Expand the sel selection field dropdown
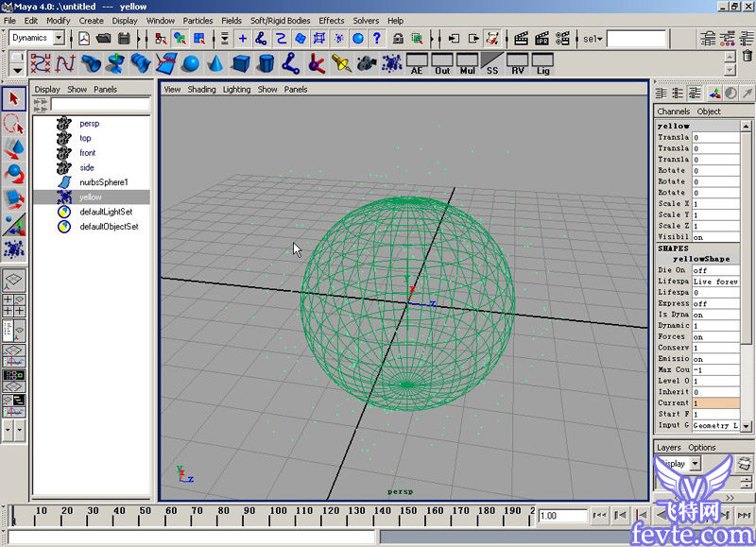Viewport: 756px width, 547px height. click(x=593, y=39)
